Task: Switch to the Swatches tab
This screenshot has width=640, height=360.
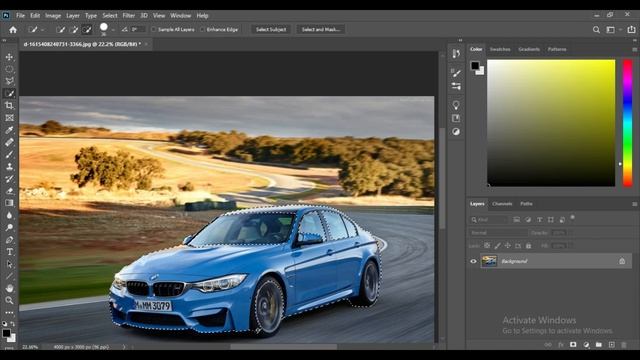Action: 500,49
